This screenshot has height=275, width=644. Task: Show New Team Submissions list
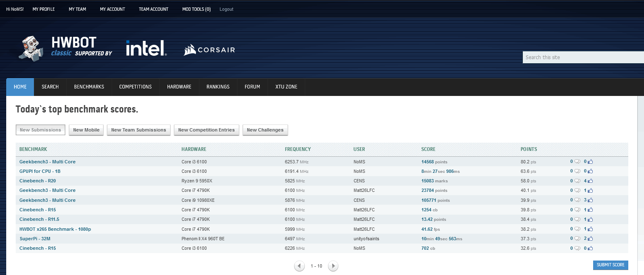tap(139, 130)
